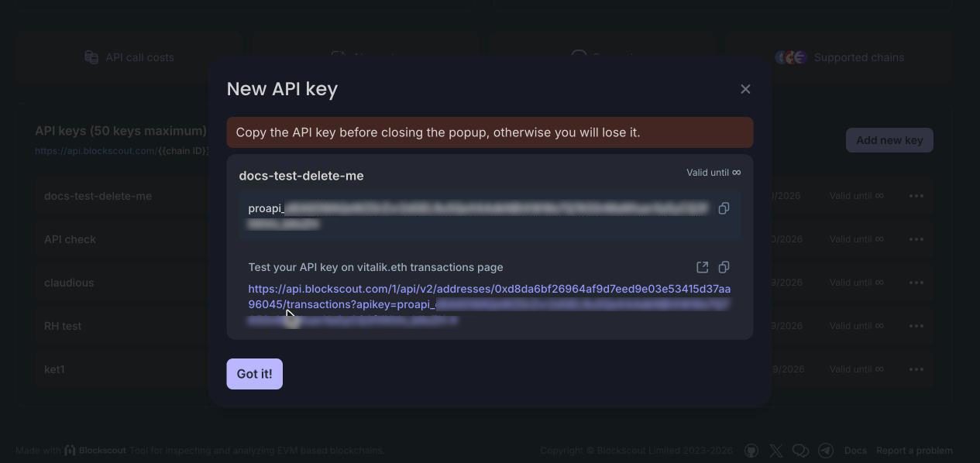This screenshot has width=980, height=463.
Task: Click the copy warning banner text
Action: (438, 132)
